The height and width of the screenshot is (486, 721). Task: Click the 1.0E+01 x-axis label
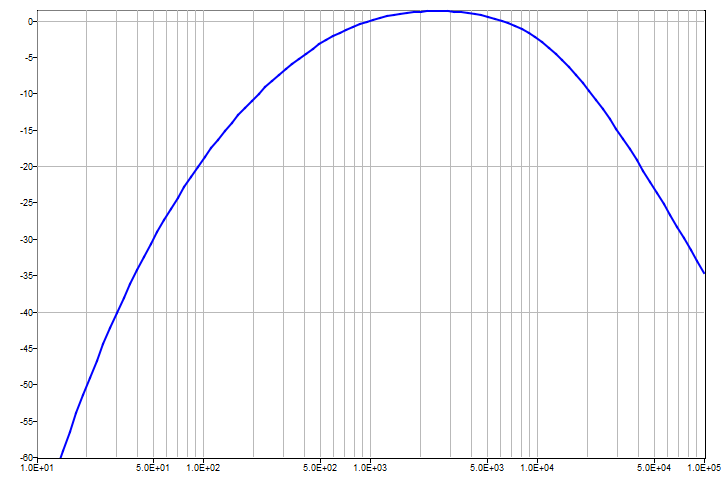[36, 467]
